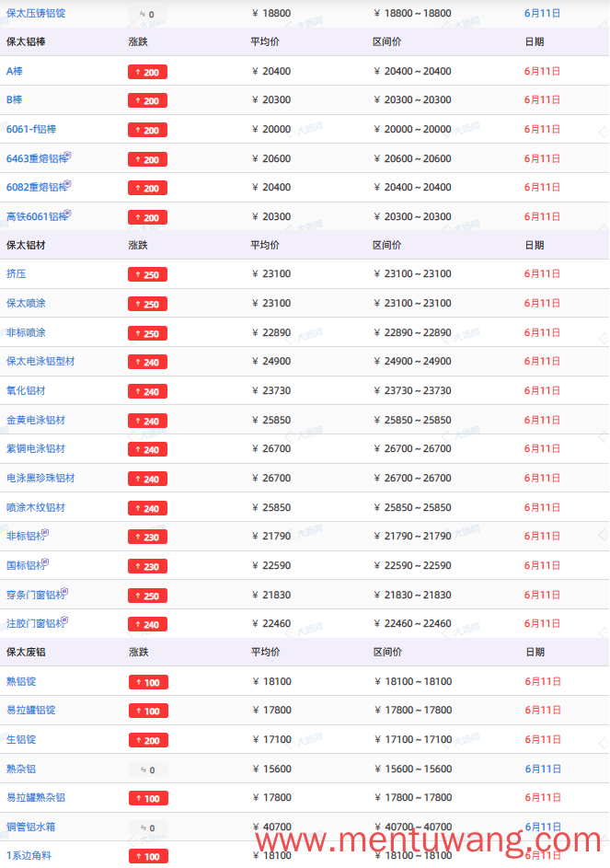This screenshot has width=610, height=868.
Task: Click the 6月11日 date in B棒 row
Action: pos(543,100)
